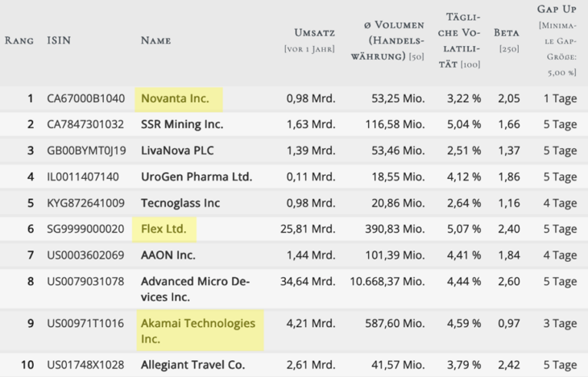The width and height of the screenshot is (588, 377).
Task: Click the 1,16 beta value
Action: pos(509,203)
